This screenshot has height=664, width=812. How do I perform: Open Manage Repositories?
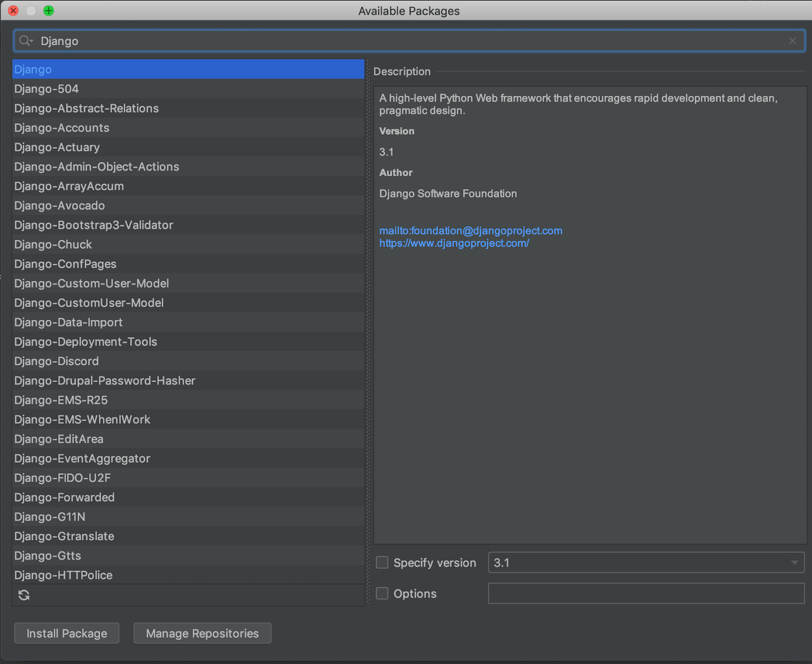pyautogui.click(x=202, y=633)
